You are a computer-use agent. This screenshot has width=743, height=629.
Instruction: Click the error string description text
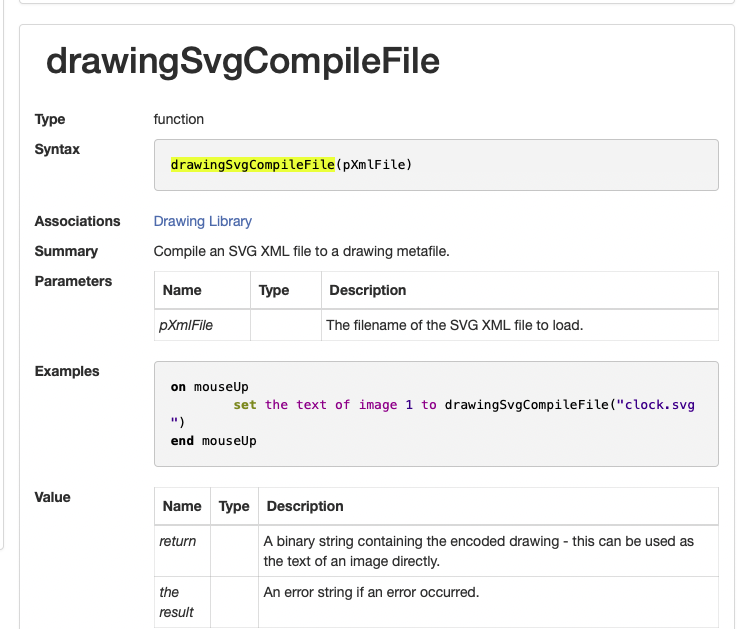pos(371,592)
